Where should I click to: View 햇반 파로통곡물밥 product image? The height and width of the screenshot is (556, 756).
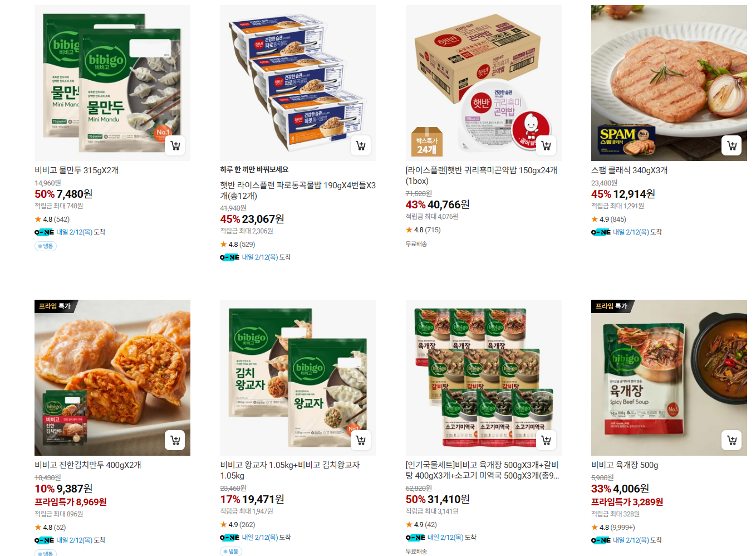(x=298, y=83)
